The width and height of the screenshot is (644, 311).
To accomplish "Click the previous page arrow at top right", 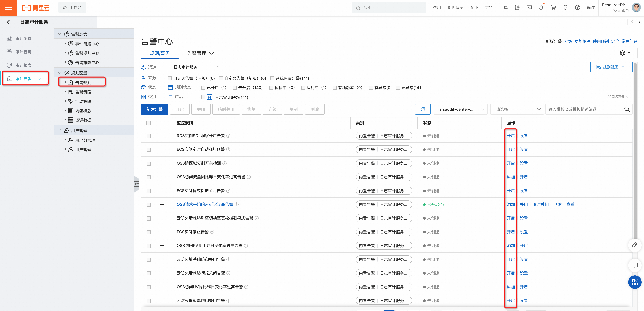I will click(x=632, y=22).
